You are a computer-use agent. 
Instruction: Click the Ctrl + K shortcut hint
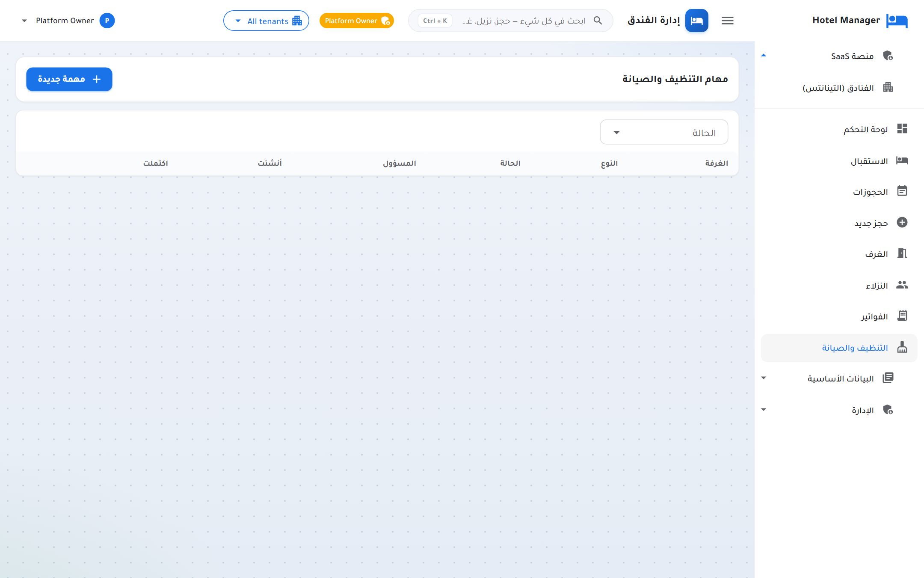pyautogui.click(x=435, y=21)
